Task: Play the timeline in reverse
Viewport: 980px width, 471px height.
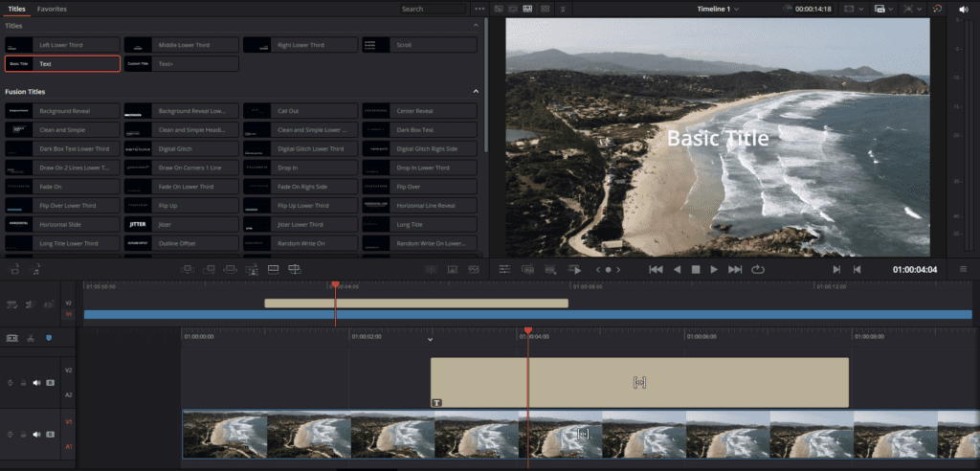Action: [x=677, y=270]
